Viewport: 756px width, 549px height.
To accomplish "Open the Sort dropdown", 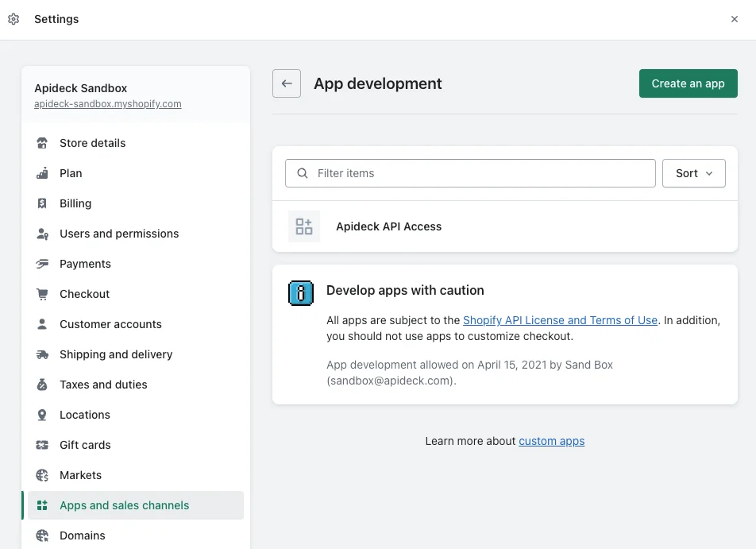I will pyautogui.click(x=694, y=173).
